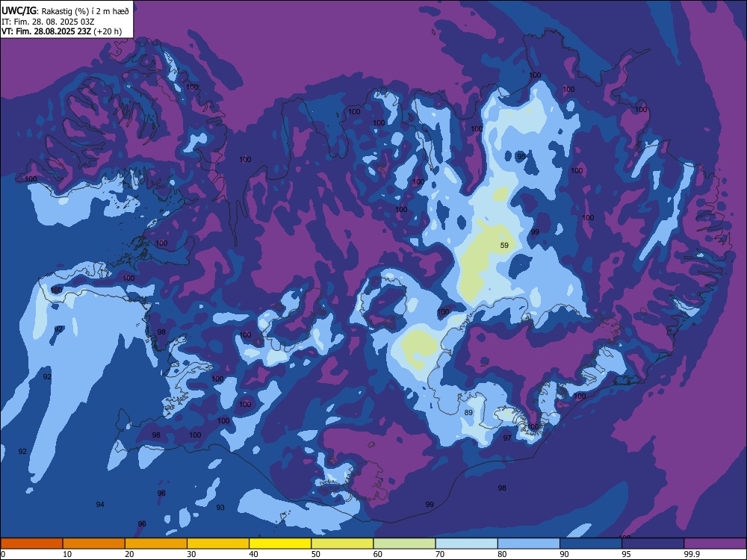The image size is (747, 560).
Task: Click the 20–30 light orange legend swatch
Action: click(x=156, y=544)
